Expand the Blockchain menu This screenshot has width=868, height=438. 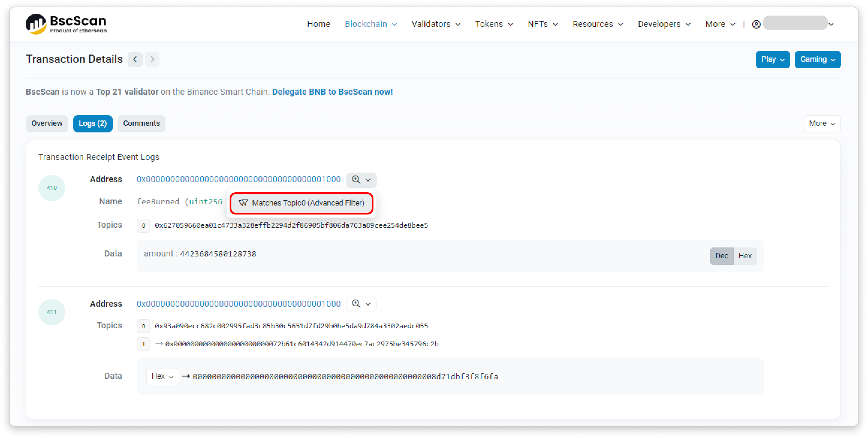371,24
